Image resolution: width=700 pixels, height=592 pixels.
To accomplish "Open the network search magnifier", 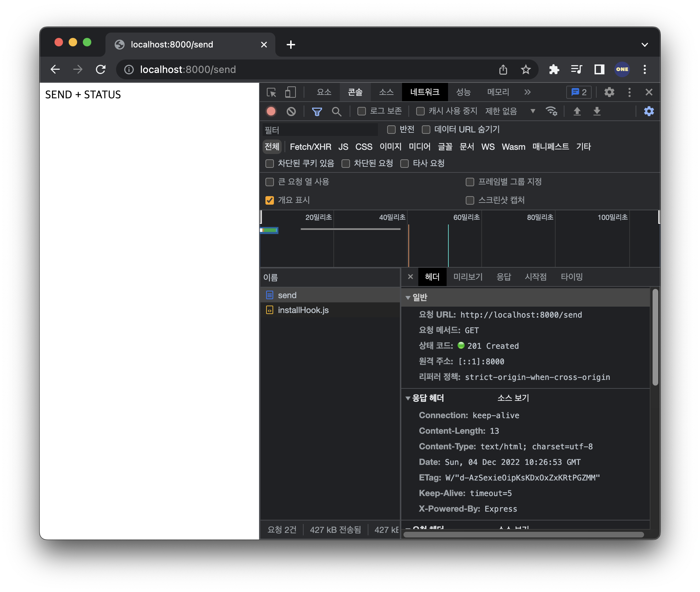I will pos(337,112).
